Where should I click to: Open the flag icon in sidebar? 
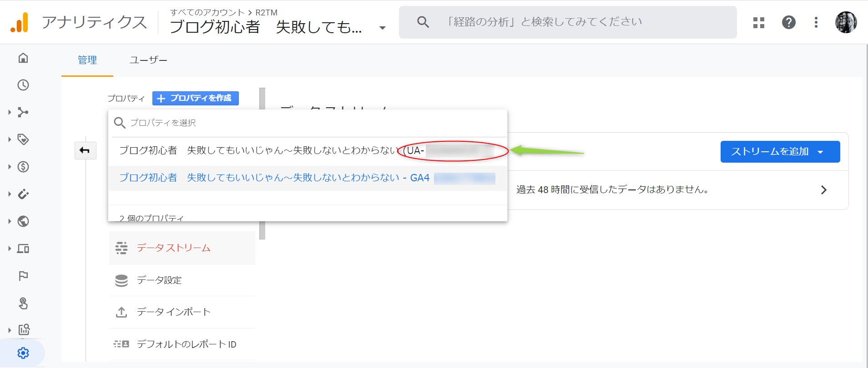pos(23,276)
